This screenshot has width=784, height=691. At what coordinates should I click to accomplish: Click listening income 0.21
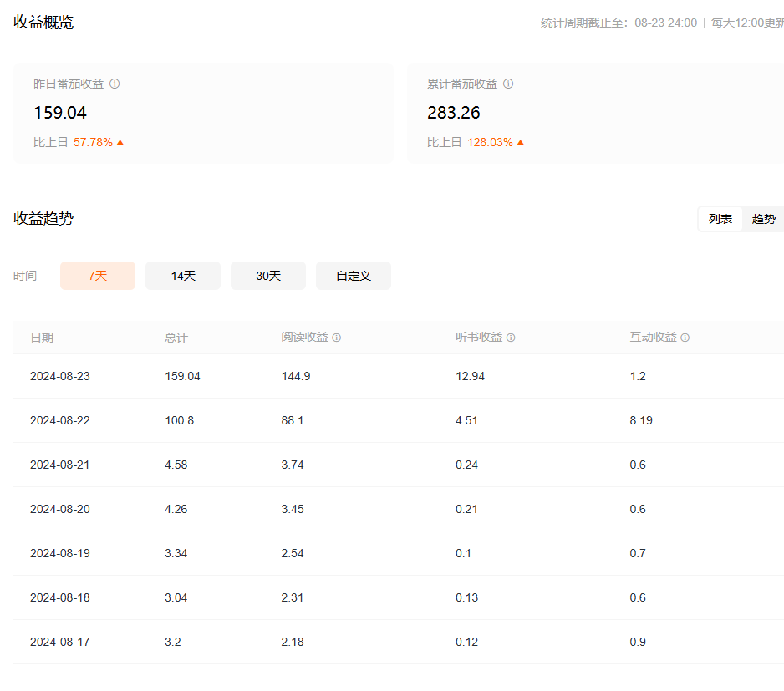(466, 510)
